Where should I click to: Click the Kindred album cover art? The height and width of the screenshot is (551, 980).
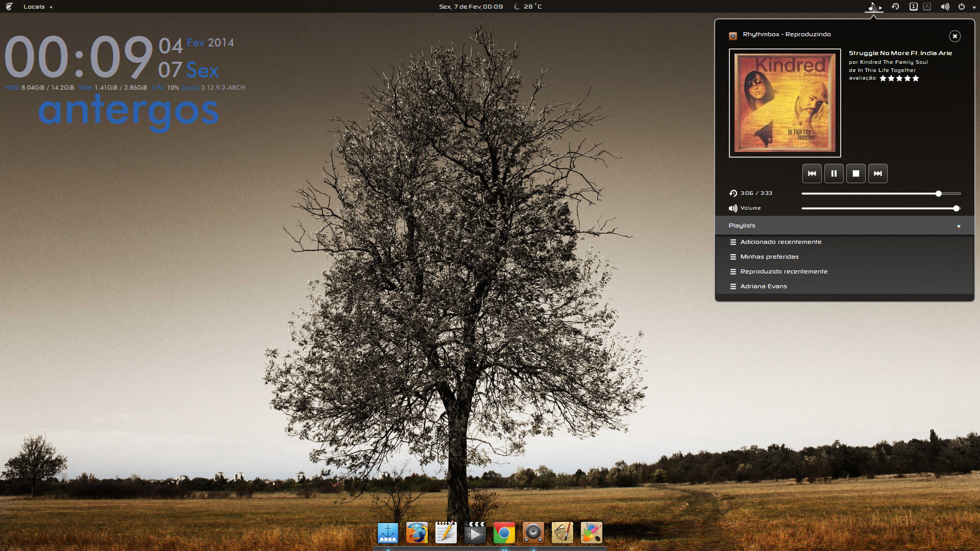pyautogui.click(x=785, y=103)
